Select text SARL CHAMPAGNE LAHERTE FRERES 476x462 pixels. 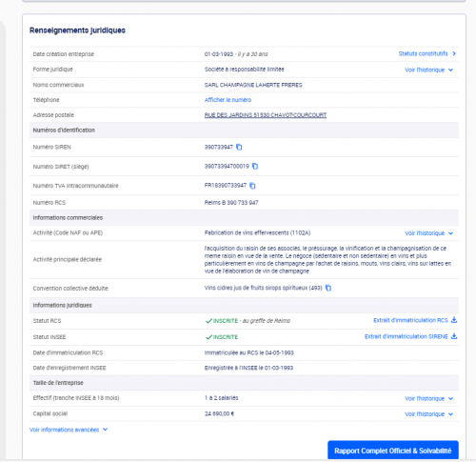253,85
